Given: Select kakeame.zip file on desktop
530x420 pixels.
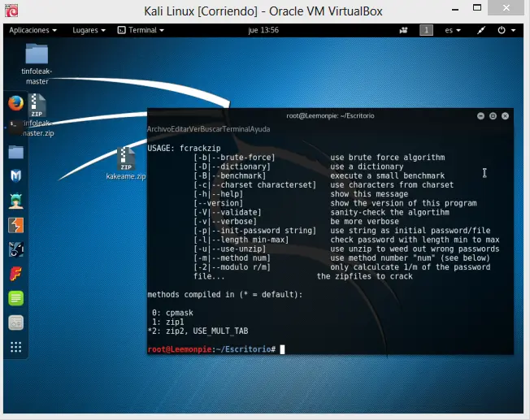Looking at the screenshot, I should pos(126,163).
